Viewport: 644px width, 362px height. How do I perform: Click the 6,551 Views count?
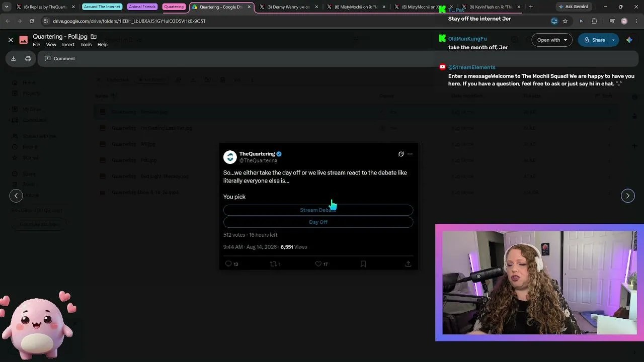294,247
